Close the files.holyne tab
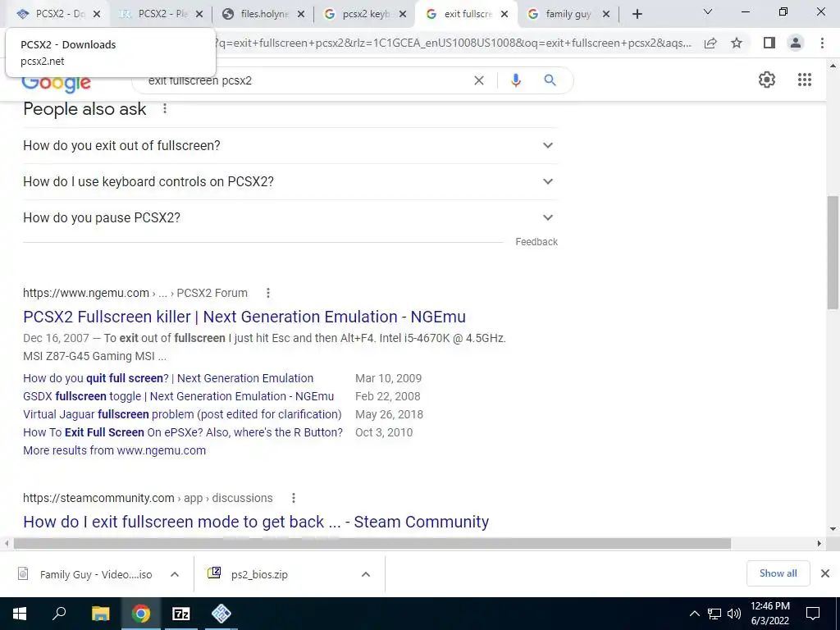This screenshot has width=840, height=630. tap(301, 15)
